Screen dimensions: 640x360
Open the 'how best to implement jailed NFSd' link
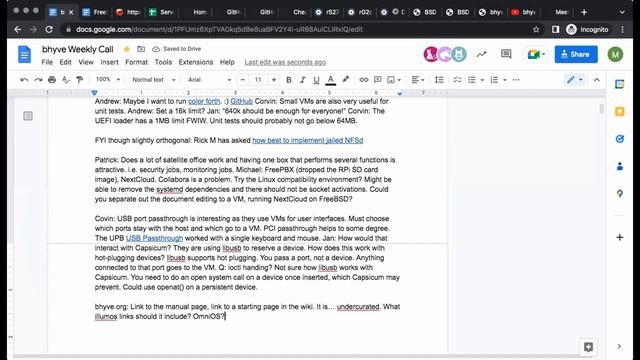307,140
